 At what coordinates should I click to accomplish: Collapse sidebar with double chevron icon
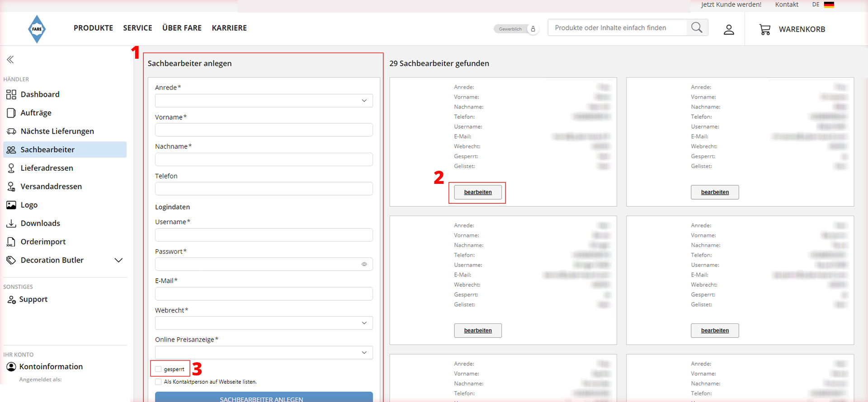pos(10,60)
